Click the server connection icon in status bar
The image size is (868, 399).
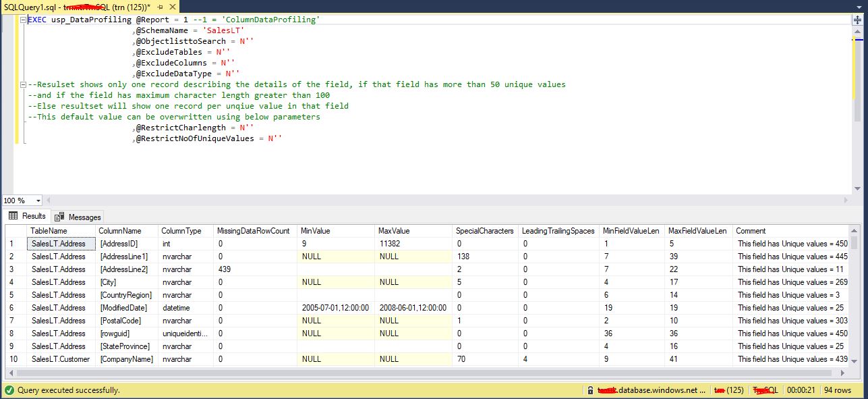click(591, 390)
